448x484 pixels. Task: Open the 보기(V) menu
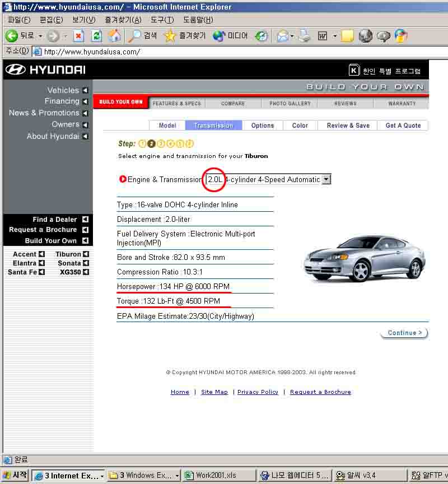click(83, 20)
